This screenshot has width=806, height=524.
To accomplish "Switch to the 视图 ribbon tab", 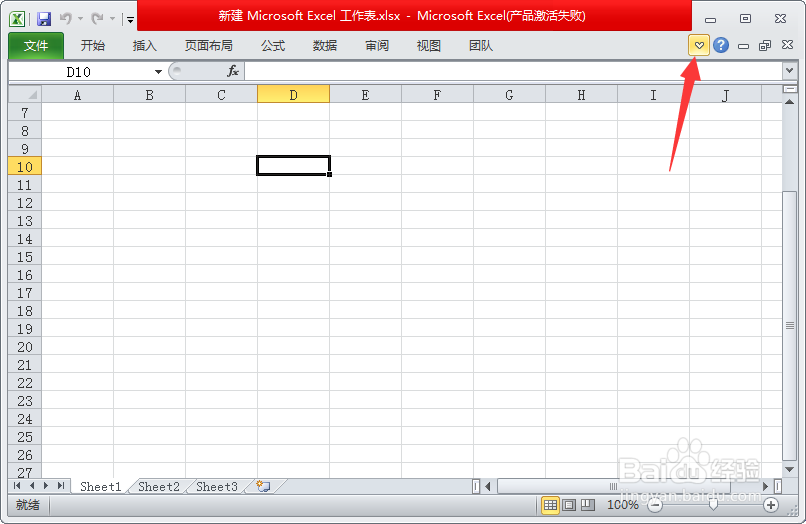I will [429, 46].
